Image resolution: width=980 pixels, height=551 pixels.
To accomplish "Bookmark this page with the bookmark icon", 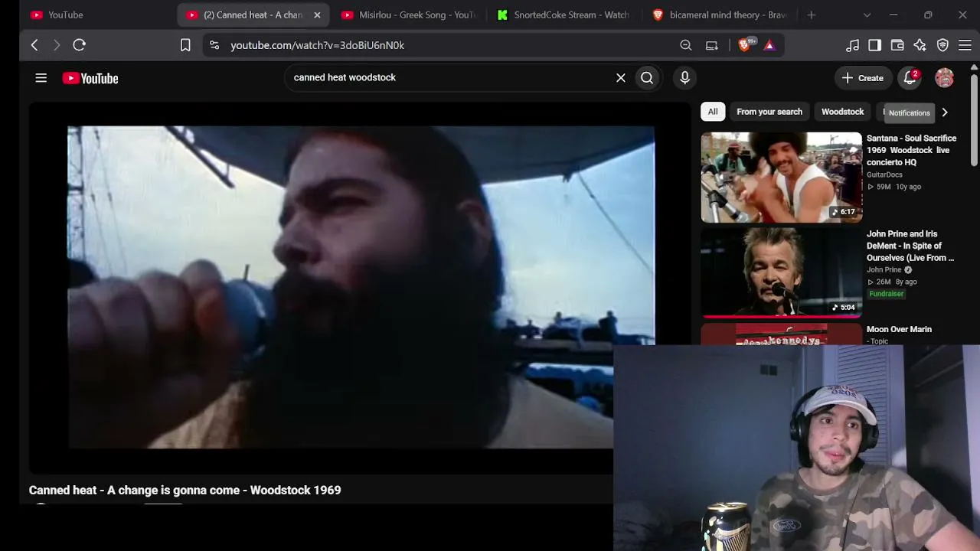I will pos(185,45).
